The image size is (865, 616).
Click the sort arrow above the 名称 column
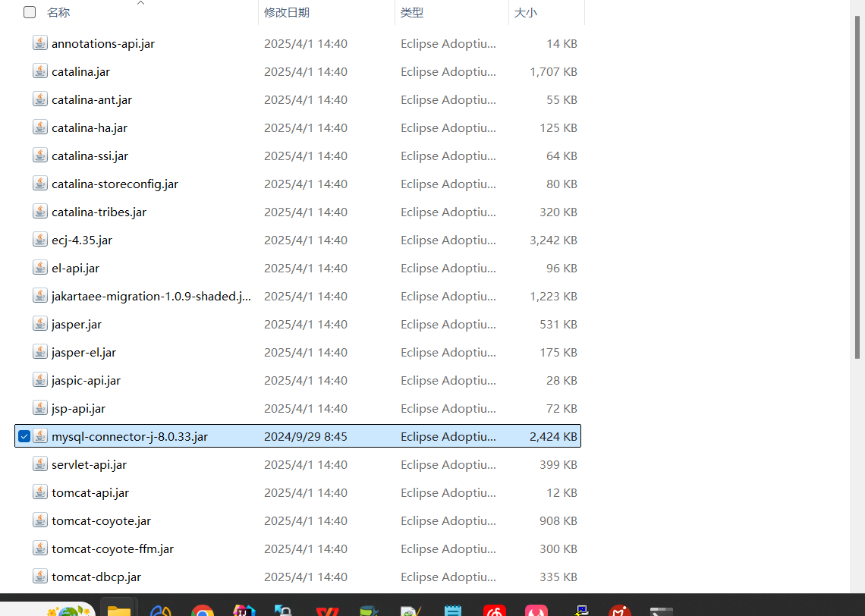pos(140,3)
